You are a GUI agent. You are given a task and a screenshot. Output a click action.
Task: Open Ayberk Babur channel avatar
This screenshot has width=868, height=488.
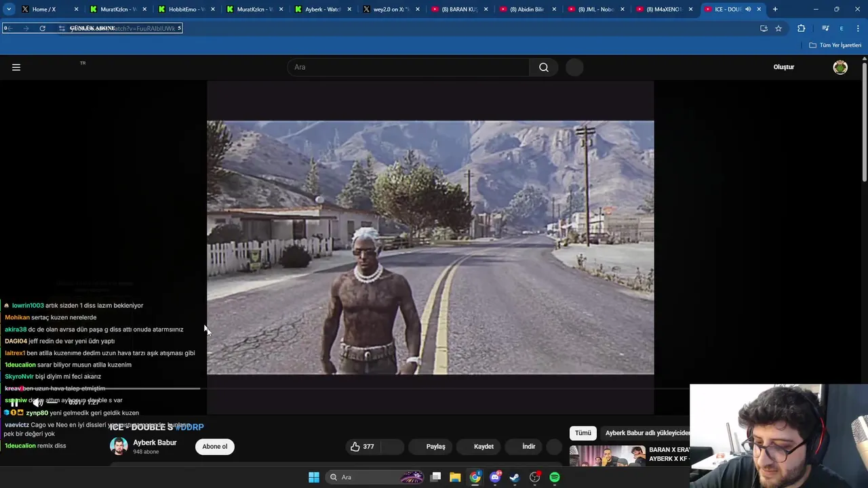click(119, 446)
